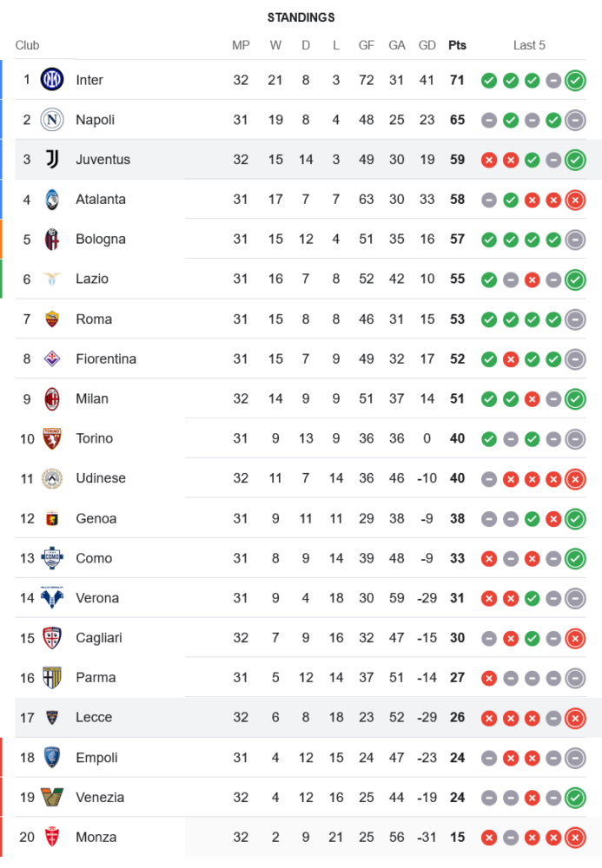The width and height of the screenshot is (602, 868).
Task: Click the Genoa club crest icon
Action: (x=52, y=519)
